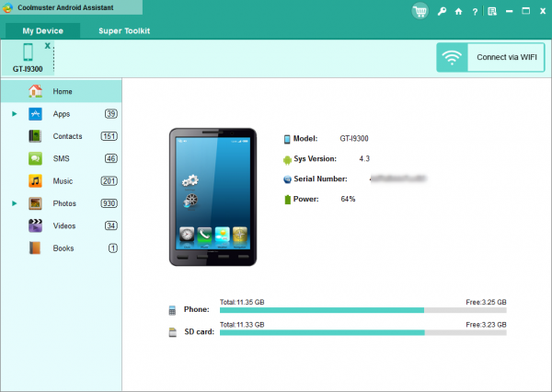Select the Contacts address book icon
552x392 pixels.
(35, 136)
